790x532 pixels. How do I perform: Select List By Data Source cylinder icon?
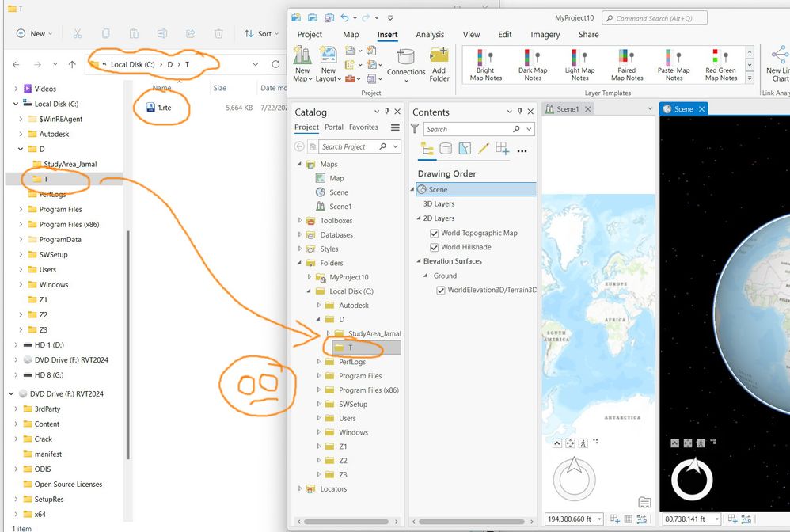(x=446, y=148)
